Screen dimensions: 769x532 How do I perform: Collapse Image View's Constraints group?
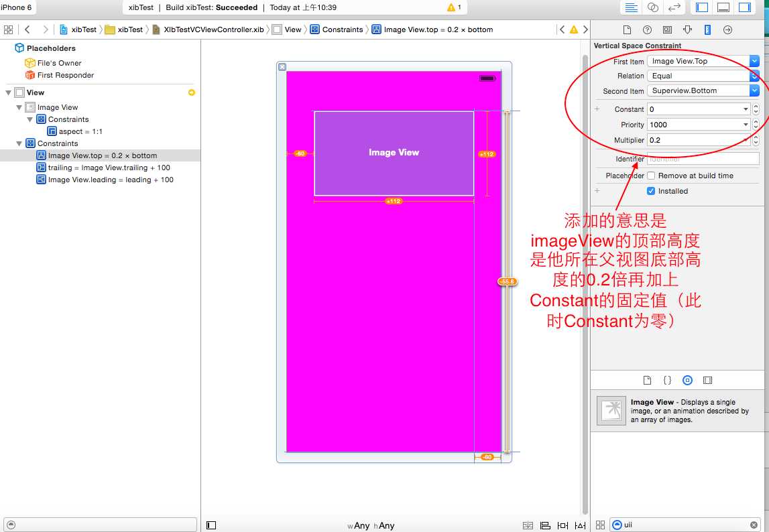click(30, 120)
